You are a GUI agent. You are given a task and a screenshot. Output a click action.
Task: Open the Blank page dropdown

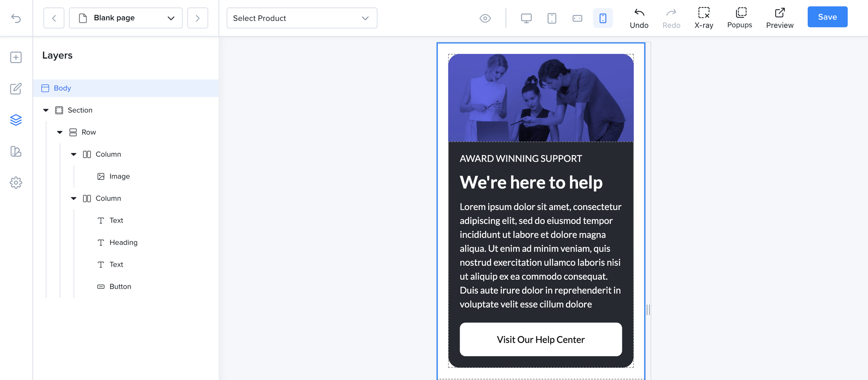(126, 18)
